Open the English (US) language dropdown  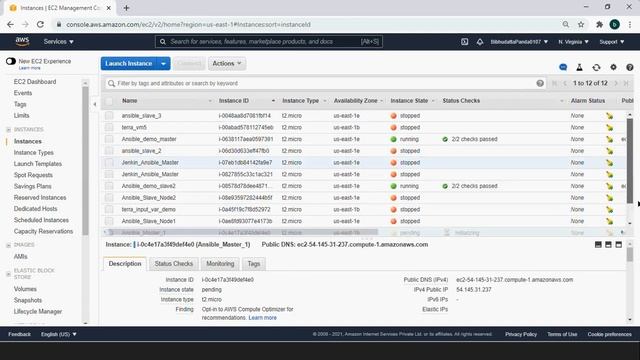(58, 334)
